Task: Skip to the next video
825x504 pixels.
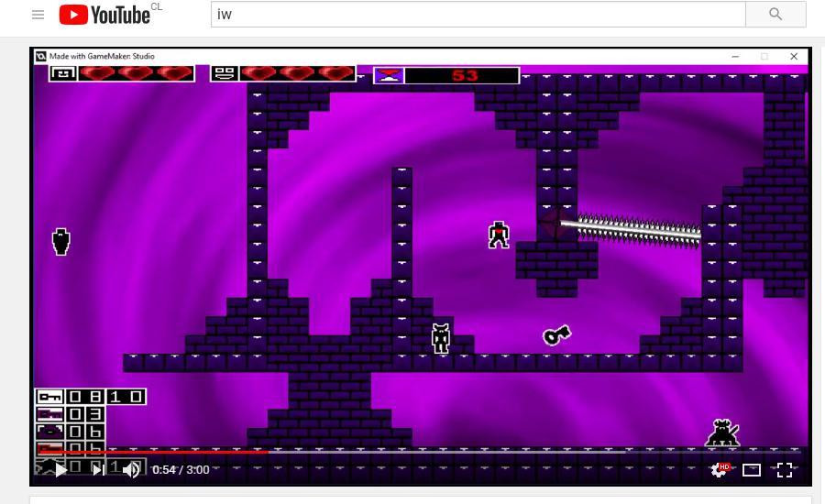Action: coord(98,469)
